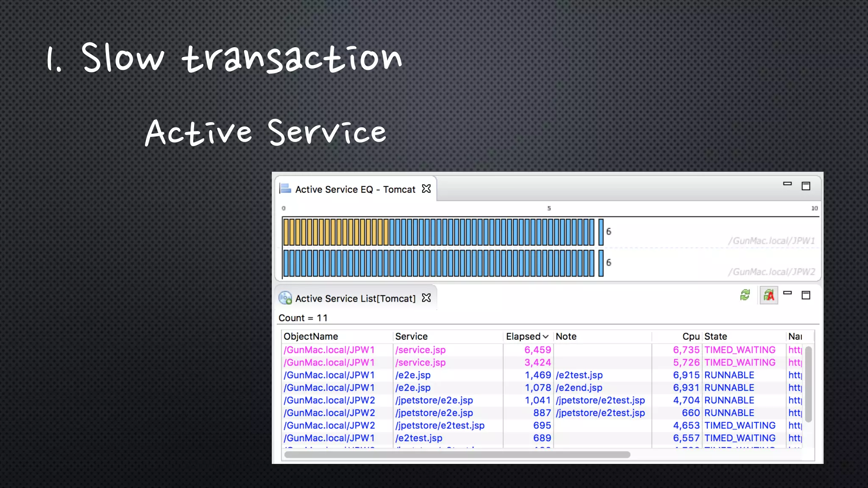Click the vertical table scrollbar
Screen dimensions: 868x488
pyautogui.click(x=808, y=384)
